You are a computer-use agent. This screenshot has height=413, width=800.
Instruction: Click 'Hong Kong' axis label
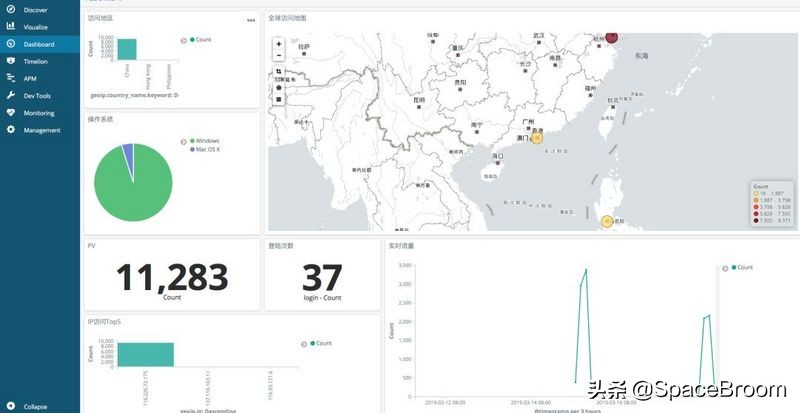(x=148, y=77)
